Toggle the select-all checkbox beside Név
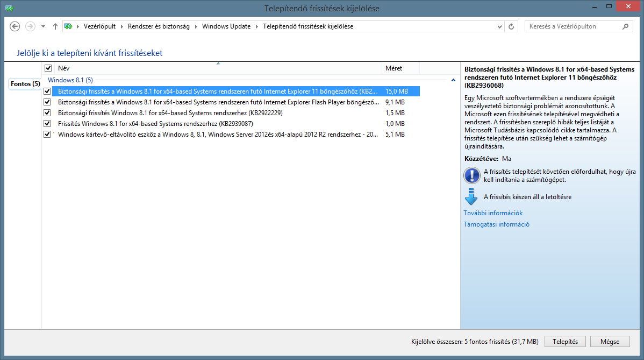The height and width of the screenshot is (360, 644). [x=48, y=68]
